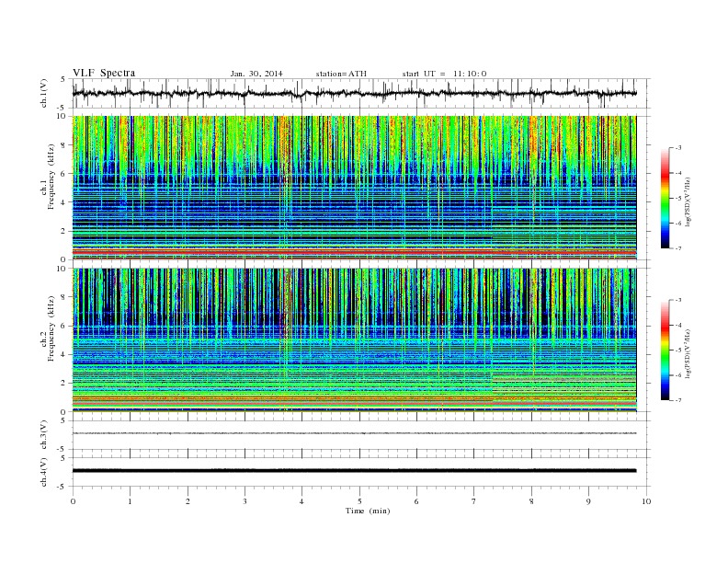Click the thick ch.4 voltage trace

tap(354, 471)
